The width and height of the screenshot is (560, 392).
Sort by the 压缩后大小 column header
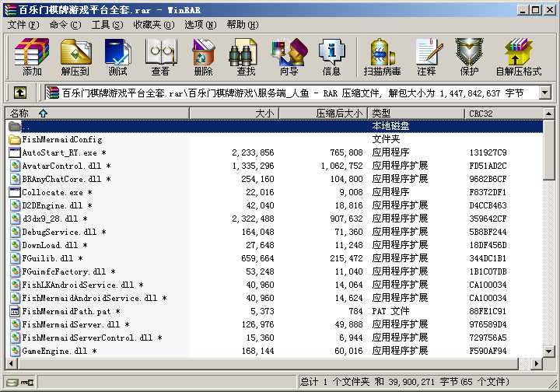pyautogui.click(x=323, y=114)
